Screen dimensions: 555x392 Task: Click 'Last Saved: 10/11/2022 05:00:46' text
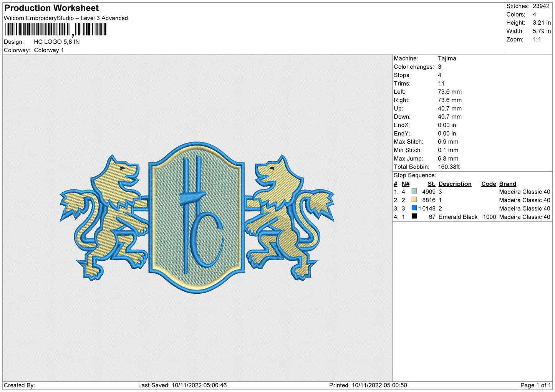tap(182, 385)
